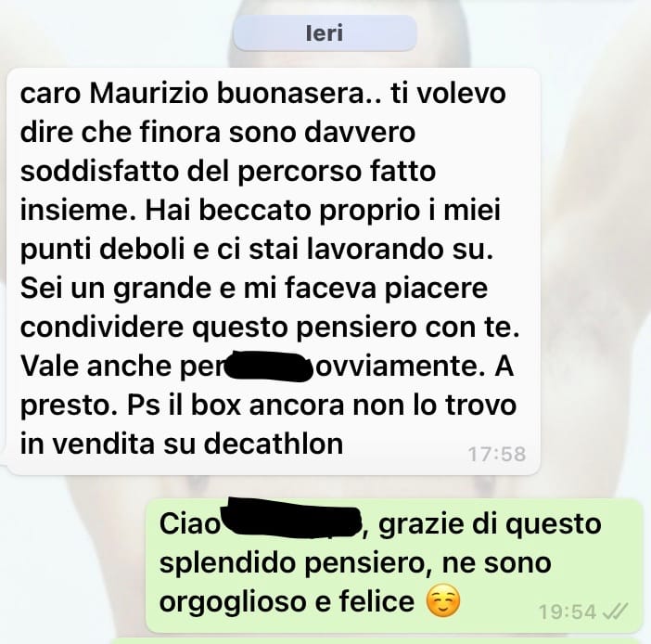Tap the partially visible green bubble at bottom
This screenshot has width=651, height=644.
(x=377, y=640)
